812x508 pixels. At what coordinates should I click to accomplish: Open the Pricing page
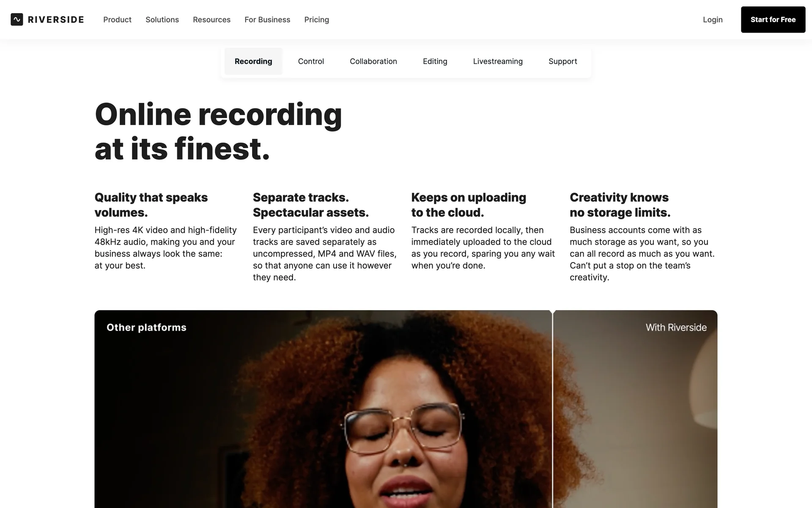point(316,19)
